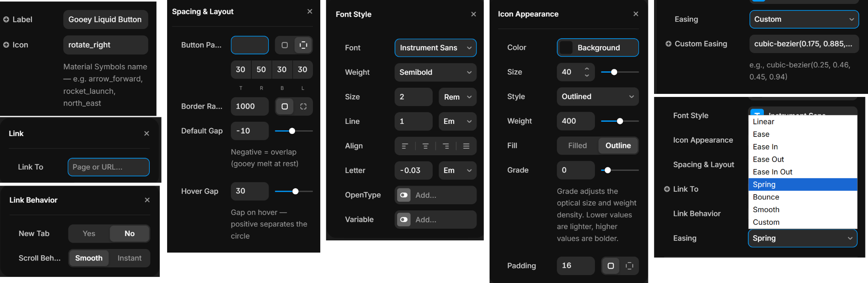Click the align right text icon
Image resolution: width=868 pixels, height=283 pixels.
(x=446, y=146)
